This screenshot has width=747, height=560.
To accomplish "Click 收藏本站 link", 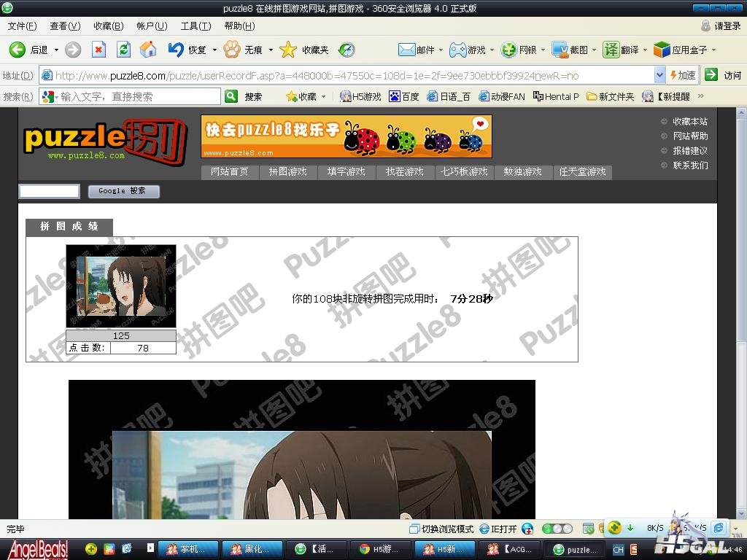I will [690, 122].
